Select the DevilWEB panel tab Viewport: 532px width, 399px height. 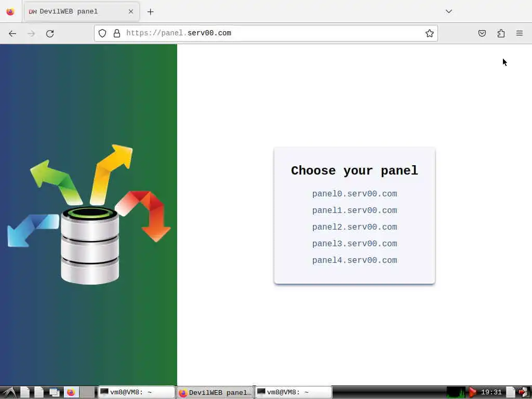(x=82, y=11)
